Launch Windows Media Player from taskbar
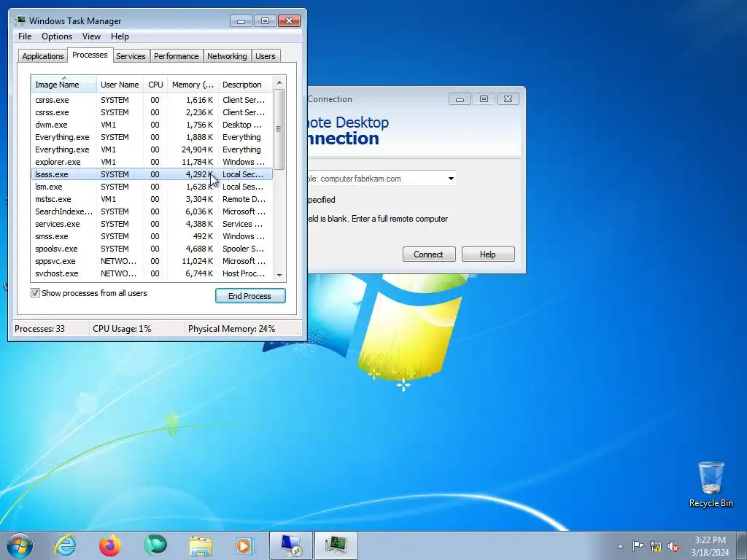The image size is (747, 560). [245, 545]
